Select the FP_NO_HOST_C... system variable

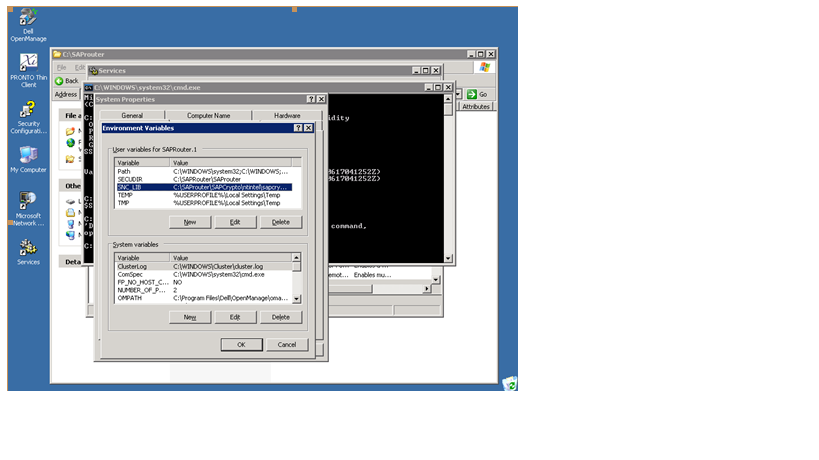(x=204, y=282)
